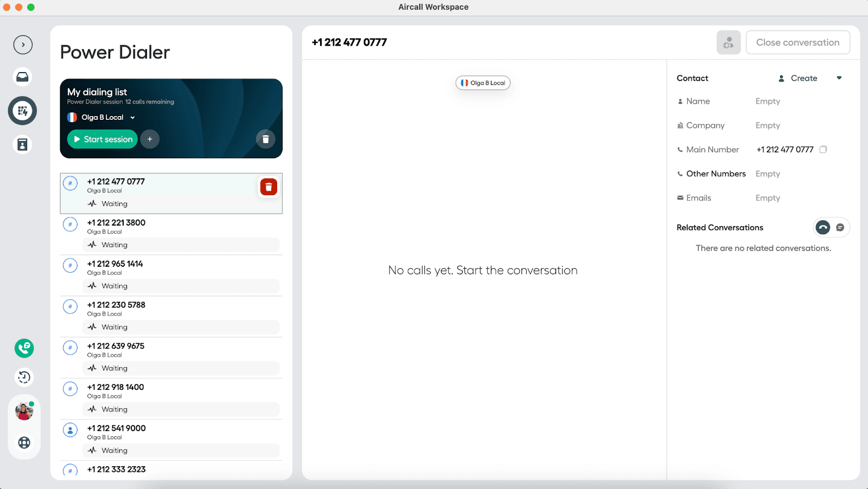Open the Inbox icon in the sidebar
Viewport: 868px width, 489px height.
click(x=23, y=77)
